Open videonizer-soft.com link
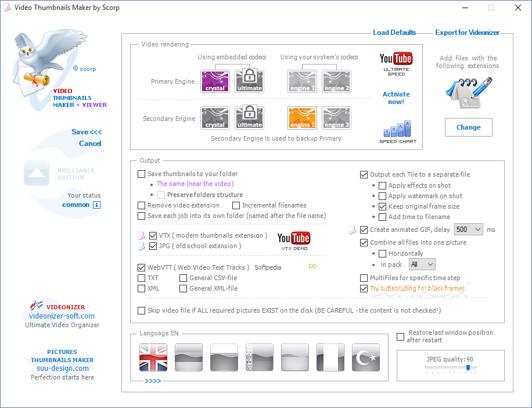The image size is (532, 408). tap(62, 316)
